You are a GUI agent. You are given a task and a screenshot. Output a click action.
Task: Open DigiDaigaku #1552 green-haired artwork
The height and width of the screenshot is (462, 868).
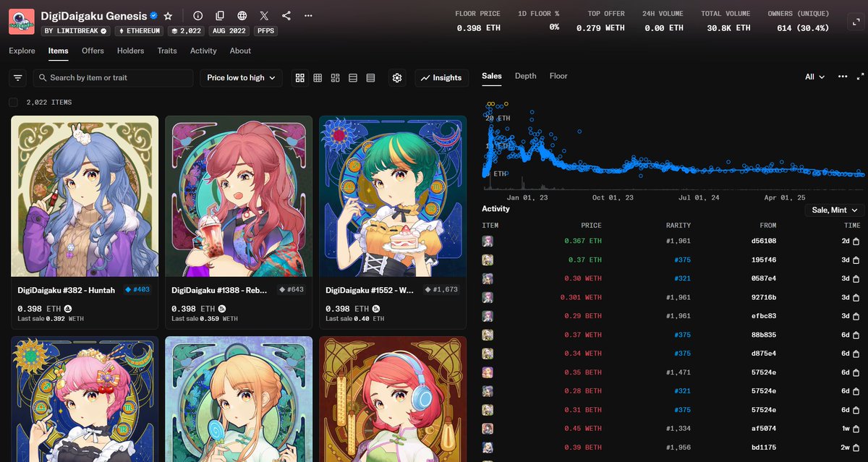click(x=393, y=196)
